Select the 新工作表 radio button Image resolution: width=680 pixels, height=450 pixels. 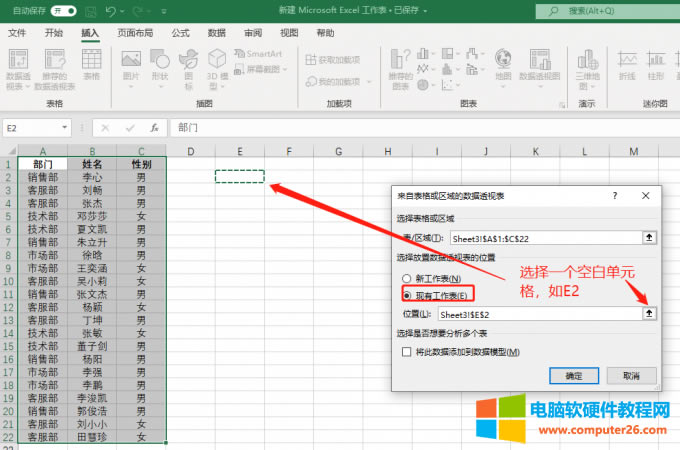[x=407, y=279]
